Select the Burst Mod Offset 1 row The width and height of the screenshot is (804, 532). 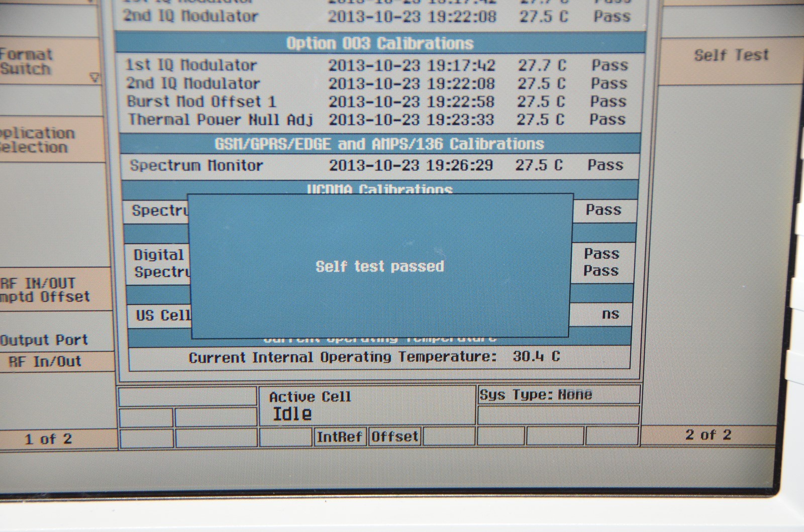[377, 101]
